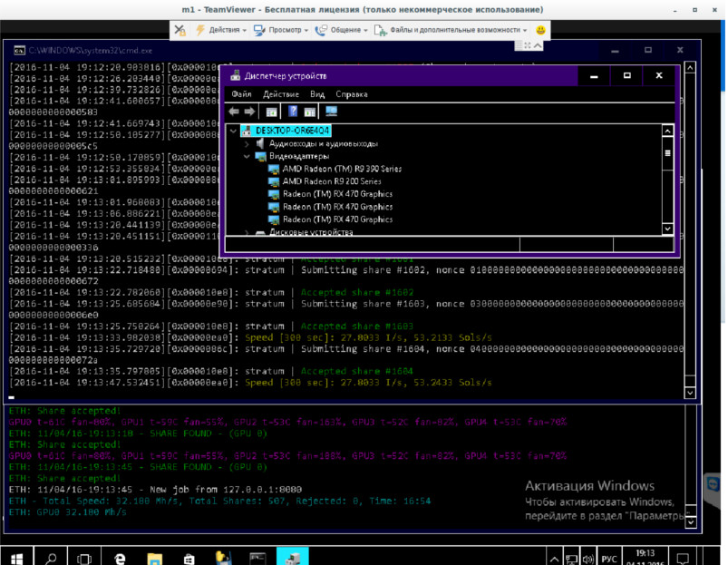Click the Device Manager scrollbar thumb

[667, 153]
